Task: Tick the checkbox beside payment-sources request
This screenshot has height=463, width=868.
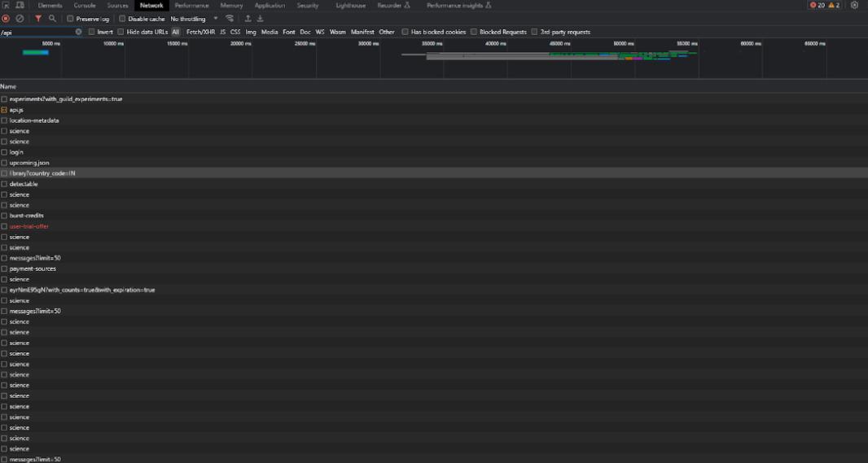Action: click(4, 269)
